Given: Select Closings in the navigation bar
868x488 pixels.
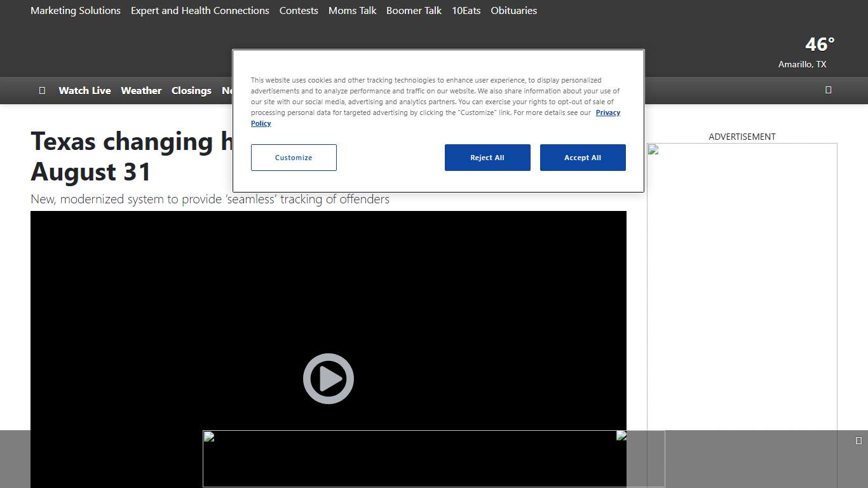Looking at the screenshot, I should point(191,90).
